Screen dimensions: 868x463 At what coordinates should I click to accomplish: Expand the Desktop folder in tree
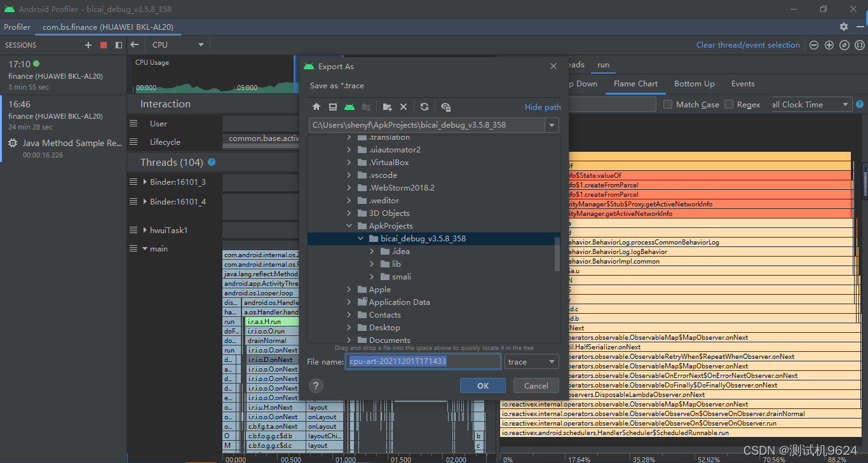[x=349, y=328]
